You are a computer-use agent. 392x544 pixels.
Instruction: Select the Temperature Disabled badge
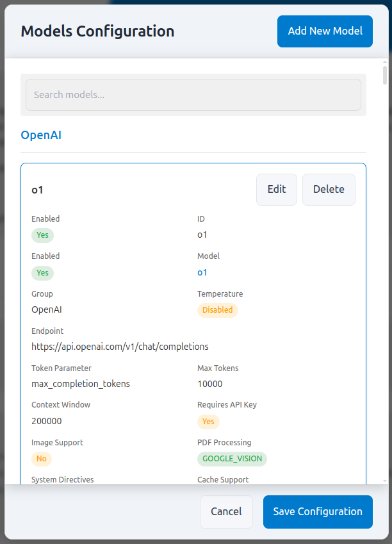(218, 310)
